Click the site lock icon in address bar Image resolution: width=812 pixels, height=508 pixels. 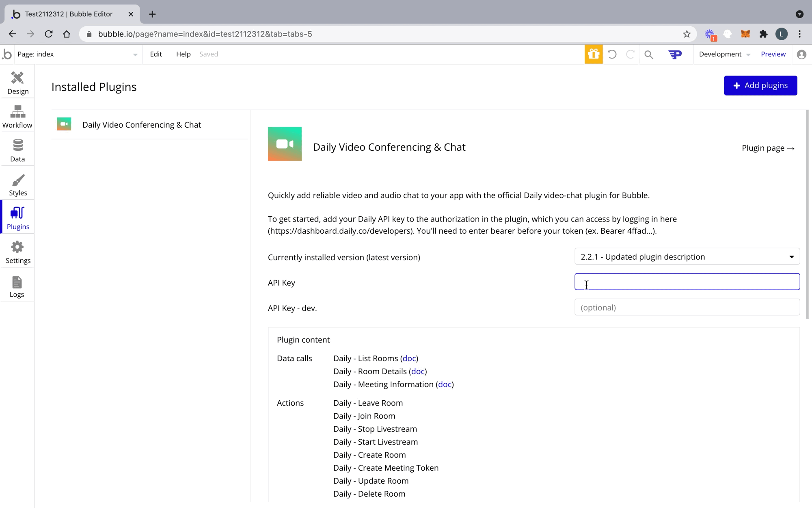coord(89,34)
